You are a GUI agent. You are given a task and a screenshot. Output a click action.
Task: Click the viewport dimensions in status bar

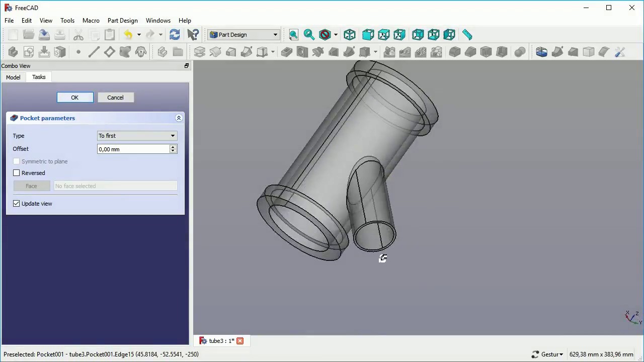(x=601, y=354)
